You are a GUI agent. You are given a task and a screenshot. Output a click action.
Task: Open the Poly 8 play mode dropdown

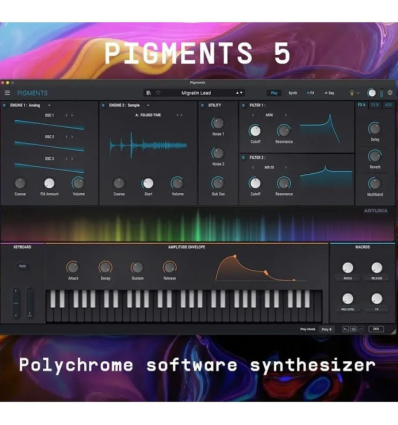pos(326,329)
